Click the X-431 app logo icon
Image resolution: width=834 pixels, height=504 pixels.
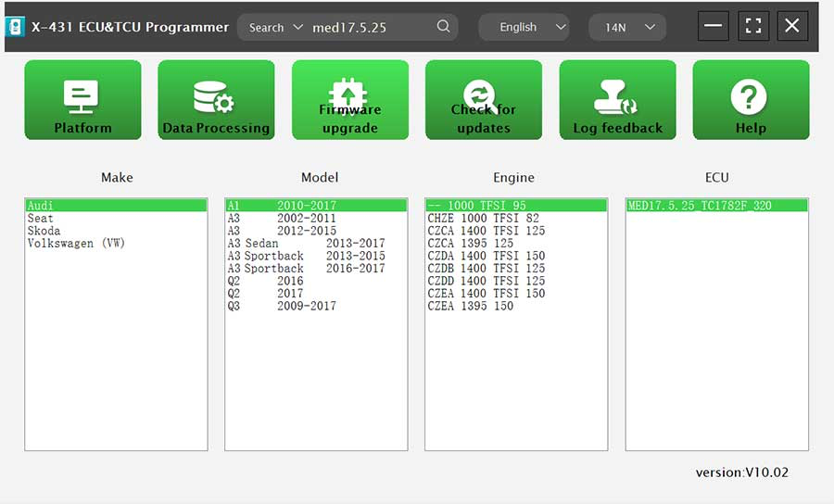point(15,27)
